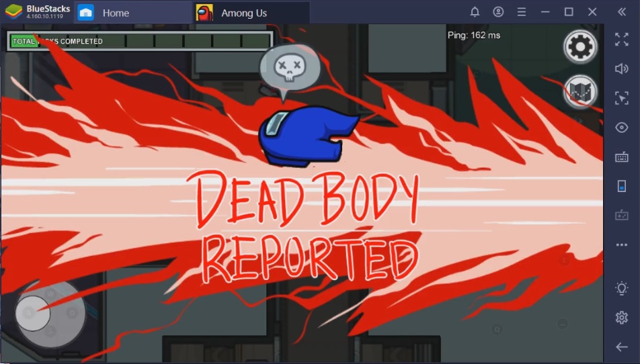Open the in-game map button

tap(580, 92)
